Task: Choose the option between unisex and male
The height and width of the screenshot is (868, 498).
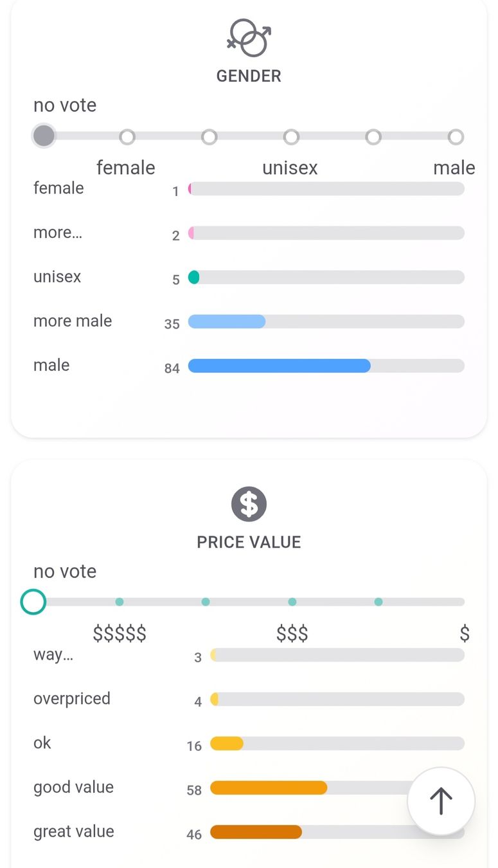Action: [x=374, y=137]
